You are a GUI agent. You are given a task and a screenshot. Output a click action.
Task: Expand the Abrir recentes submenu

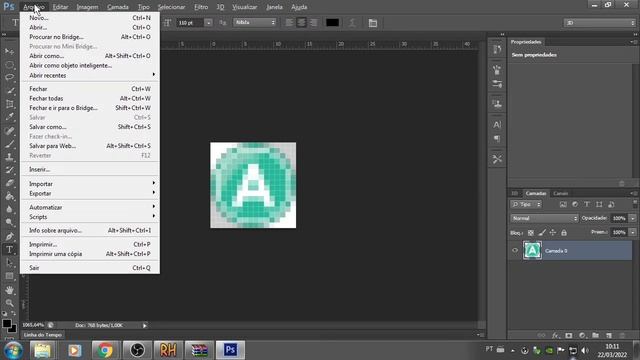tap(90, 76)
